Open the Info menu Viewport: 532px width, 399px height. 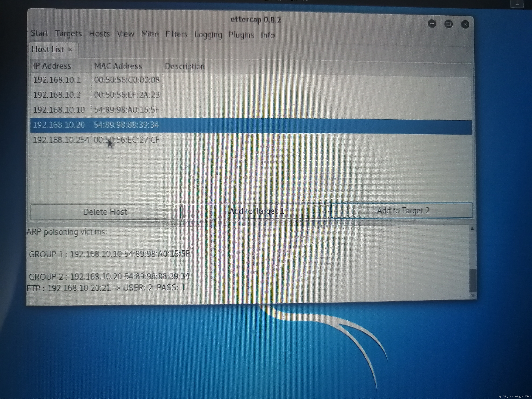(x=268, y=35)
